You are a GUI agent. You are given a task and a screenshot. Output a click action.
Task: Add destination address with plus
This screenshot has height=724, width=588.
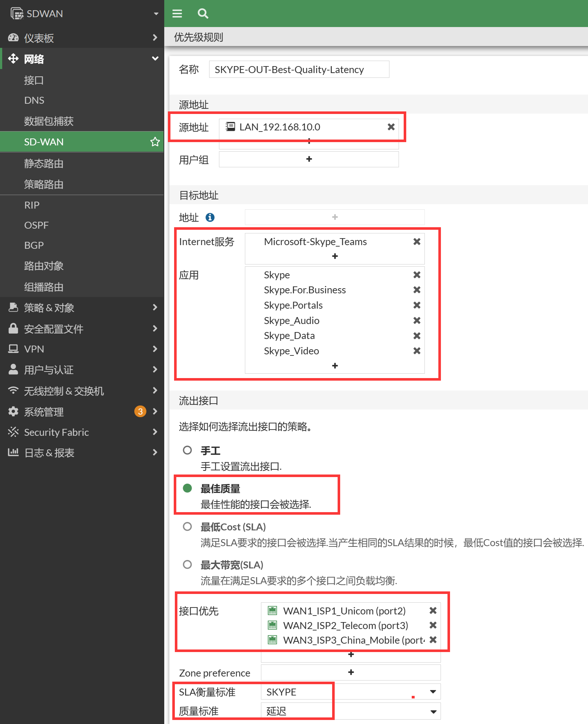tap(335, 217)
